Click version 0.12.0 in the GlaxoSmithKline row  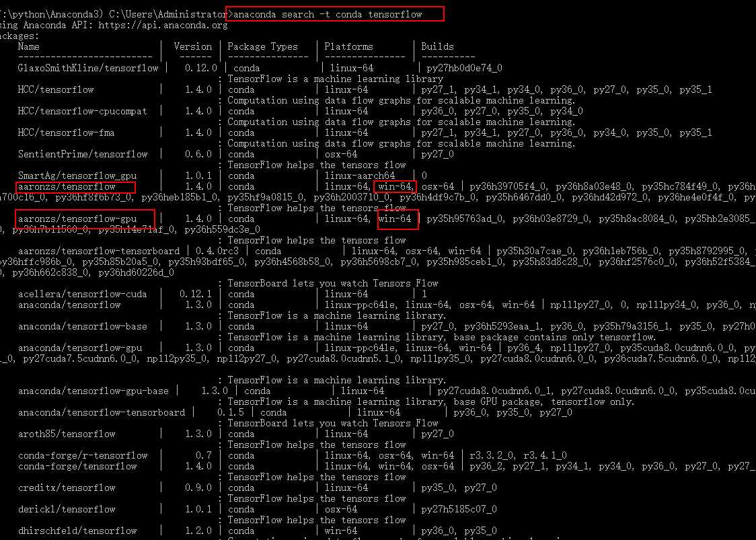(x=201, y=68)
